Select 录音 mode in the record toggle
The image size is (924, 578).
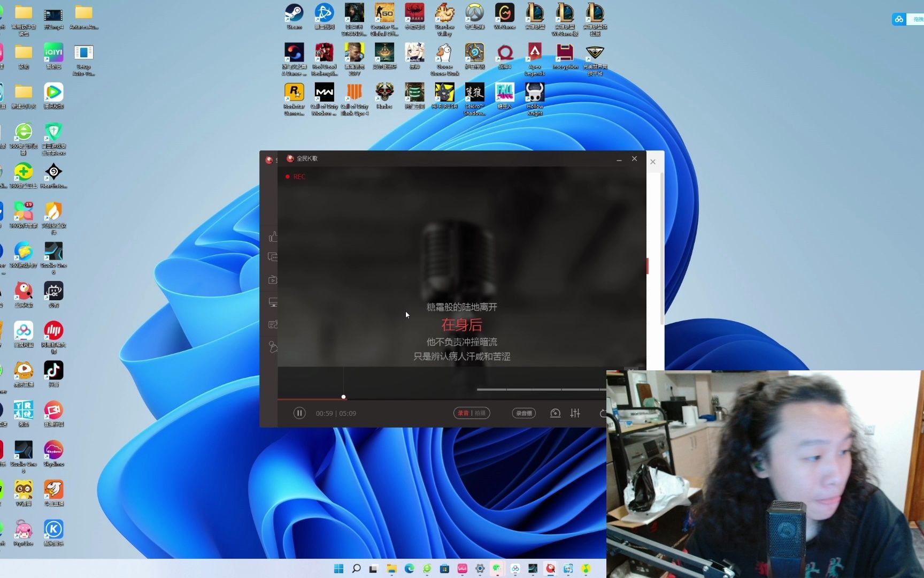pyautogui.click(x=463, y=413)
